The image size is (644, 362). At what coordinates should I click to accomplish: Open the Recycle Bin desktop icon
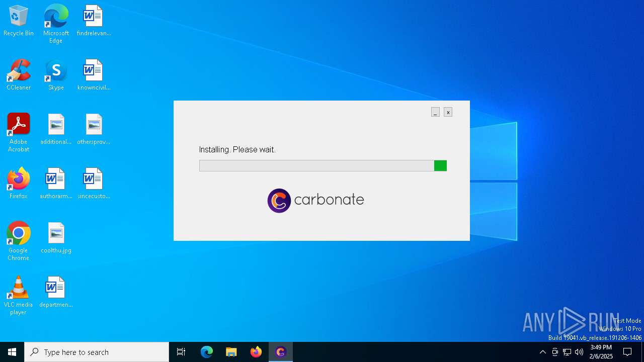pos(19,21)
